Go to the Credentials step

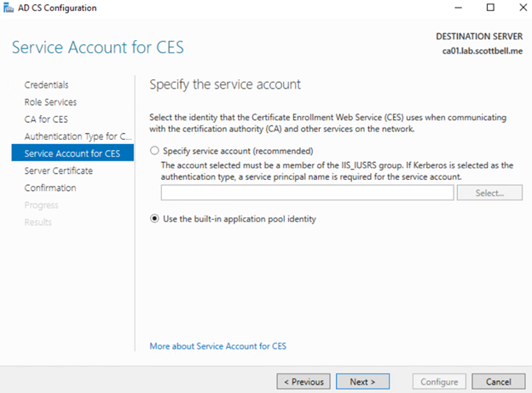coord(46,84)
